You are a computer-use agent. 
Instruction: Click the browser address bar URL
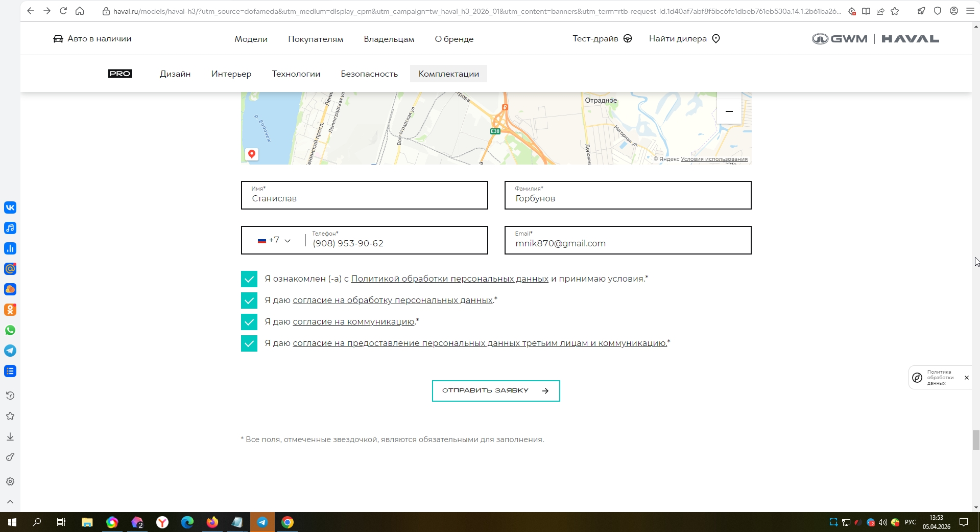(477, 11)
